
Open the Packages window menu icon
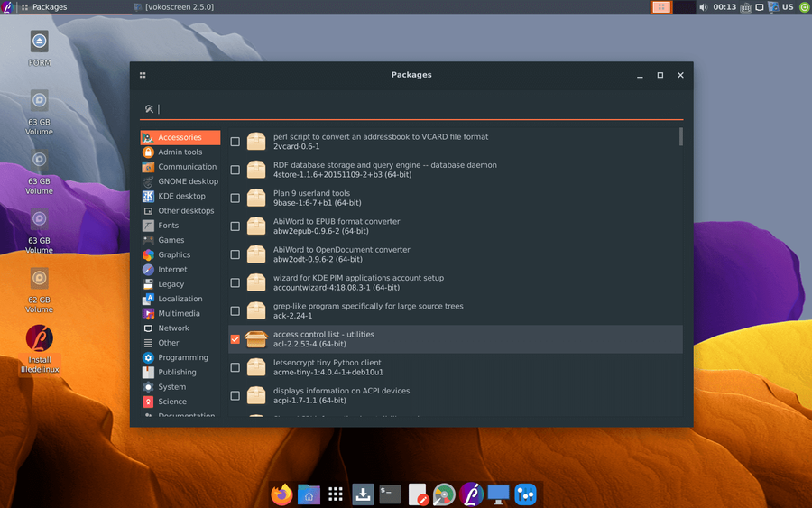[x=143, y=75]
